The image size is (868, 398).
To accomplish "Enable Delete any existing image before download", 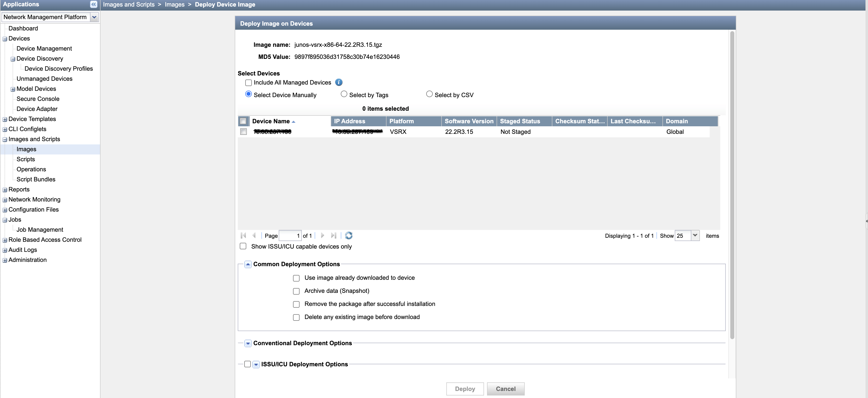I will point(296,318).
